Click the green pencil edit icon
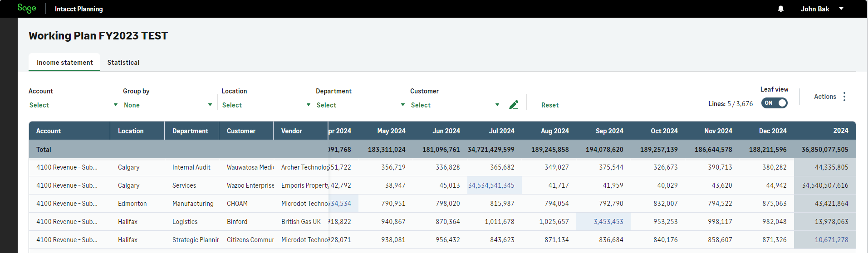 point(514,105)
